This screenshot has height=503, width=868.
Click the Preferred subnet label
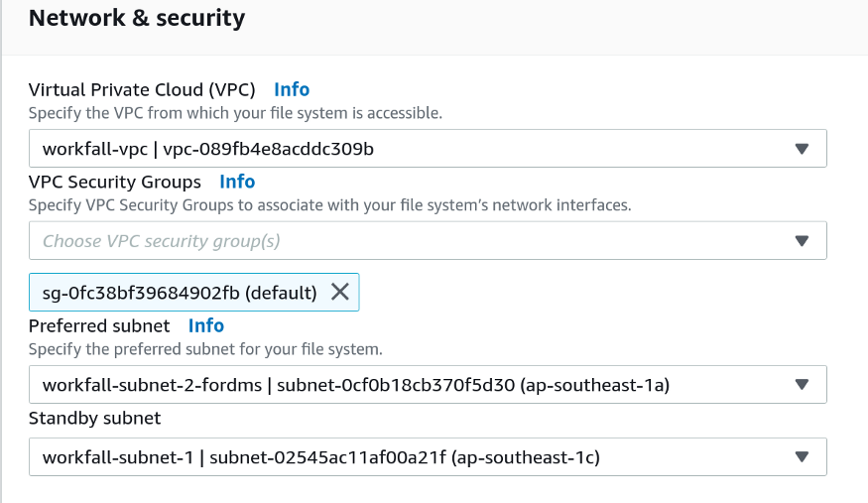point(99,325)
